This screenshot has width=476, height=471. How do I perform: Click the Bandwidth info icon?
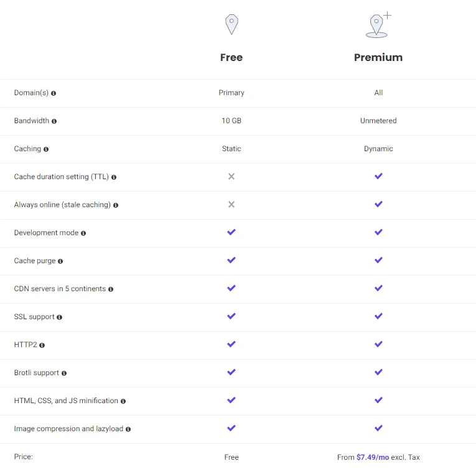point(54,121)
